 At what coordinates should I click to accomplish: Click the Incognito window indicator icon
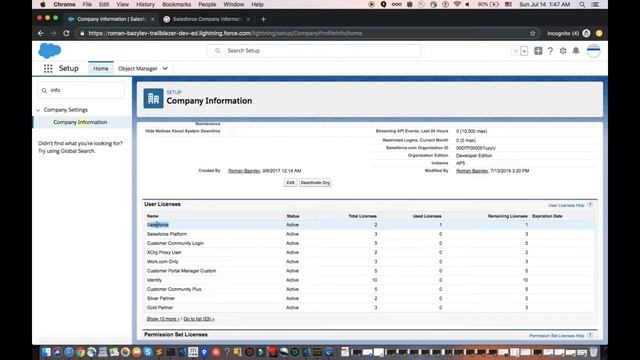point(586,33)
